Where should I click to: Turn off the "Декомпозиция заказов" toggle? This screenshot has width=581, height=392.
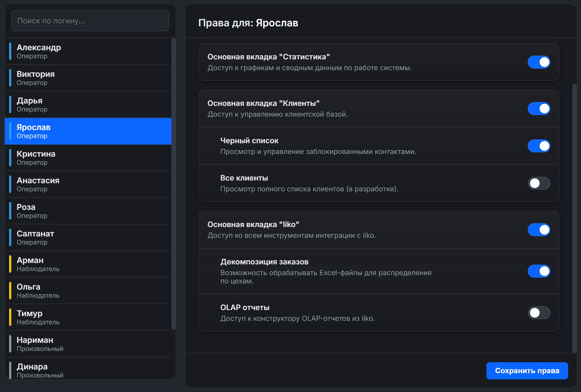click(x=539, y=271)
